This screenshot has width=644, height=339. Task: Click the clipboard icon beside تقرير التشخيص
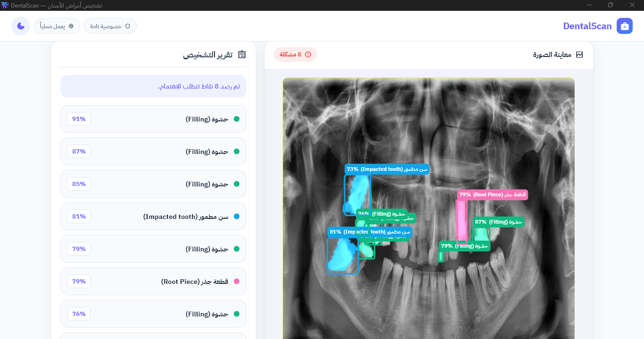coord(242,55)
